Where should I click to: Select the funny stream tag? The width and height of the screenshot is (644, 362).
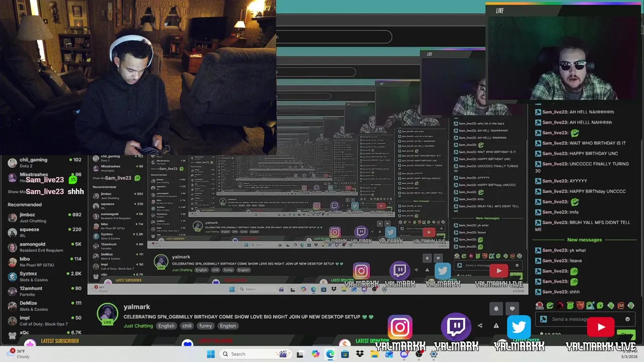(205, 326)
